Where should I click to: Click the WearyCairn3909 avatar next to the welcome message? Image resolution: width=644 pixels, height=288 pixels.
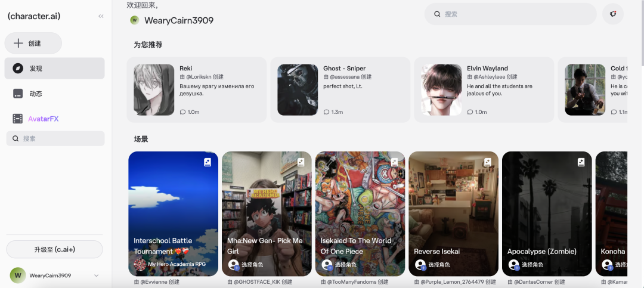[134, 20]
